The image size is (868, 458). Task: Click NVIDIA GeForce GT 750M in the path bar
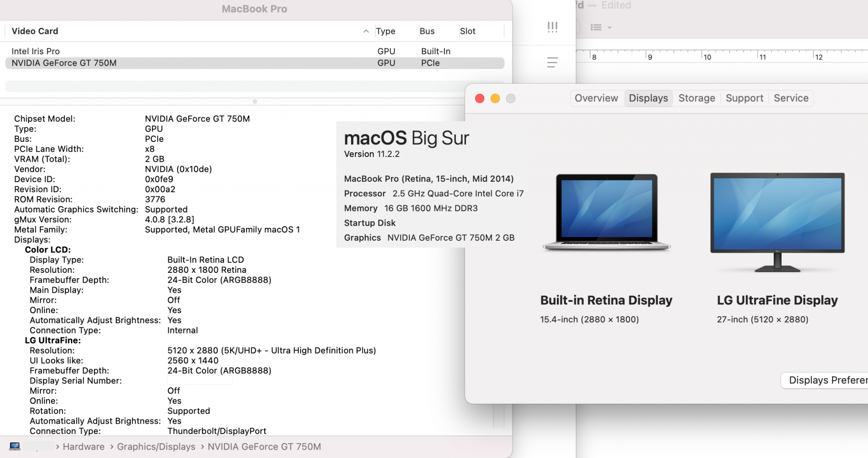tap(264, 446)
